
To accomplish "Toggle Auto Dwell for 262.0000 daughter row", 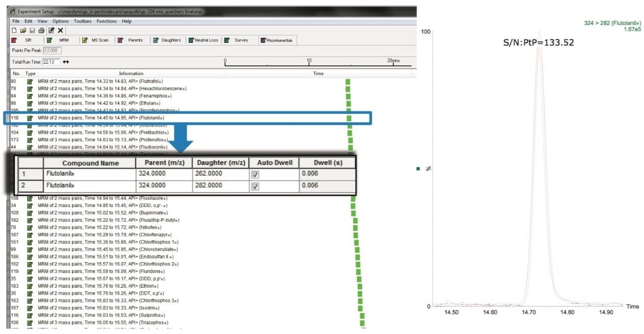I will pos(256,174).
